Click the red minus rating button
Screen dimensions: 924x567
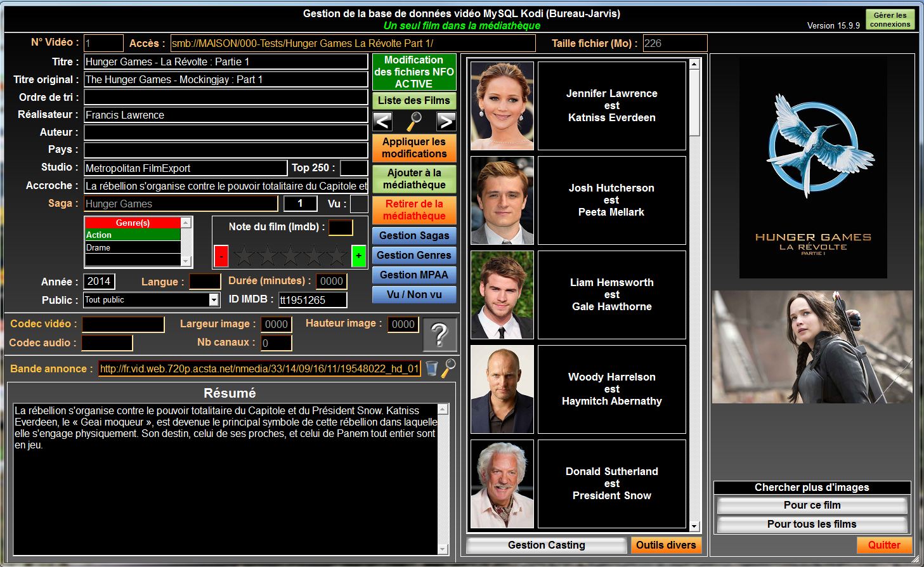coord(221,256)
